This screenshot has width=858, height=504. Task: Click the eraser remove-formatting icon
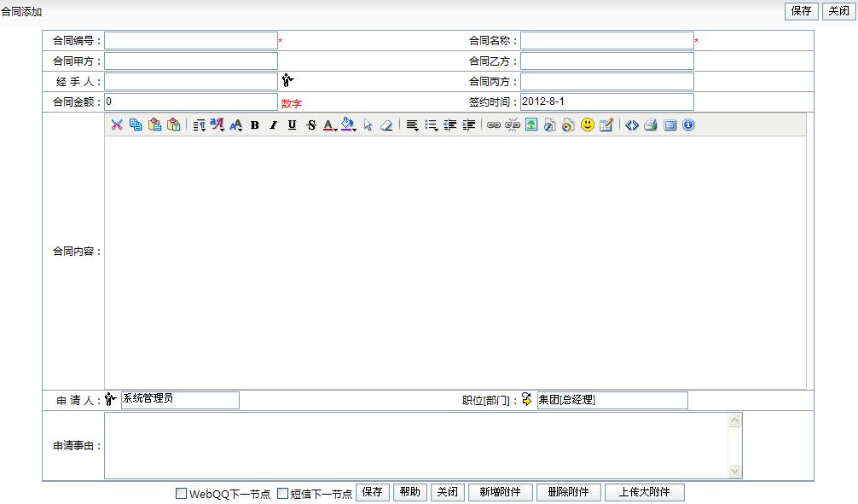tap(386, 125)
